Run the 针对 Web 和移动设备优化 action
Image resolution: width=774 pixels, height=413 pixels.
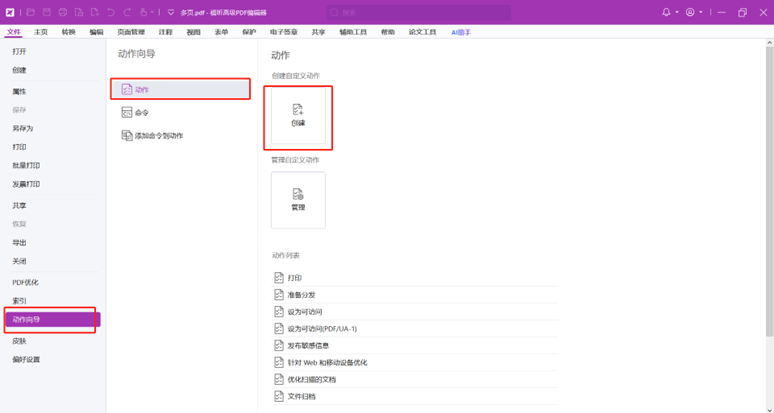click(x=415, y=362)
